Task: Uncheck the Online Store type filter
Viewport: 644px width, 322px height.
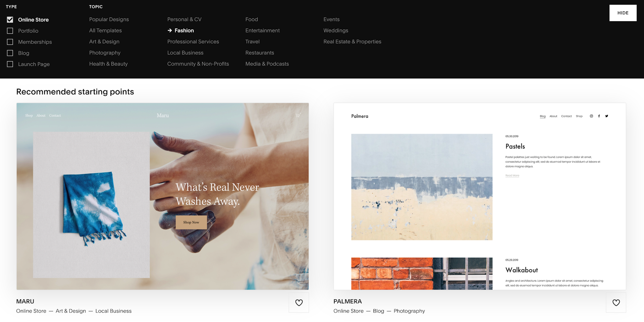Action: 10,19
